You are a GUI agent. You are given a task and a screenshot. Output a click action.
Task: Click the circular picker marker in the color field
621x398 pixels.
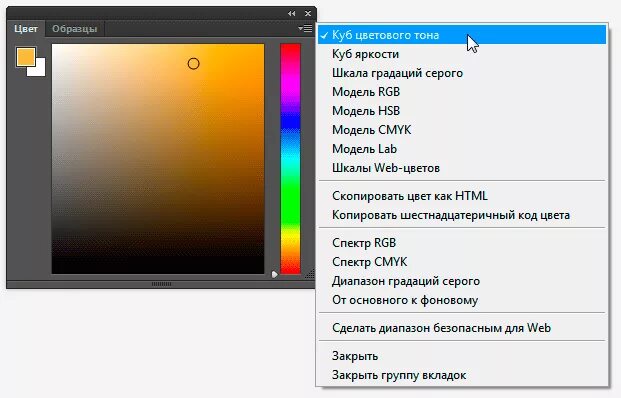(193, 64)
